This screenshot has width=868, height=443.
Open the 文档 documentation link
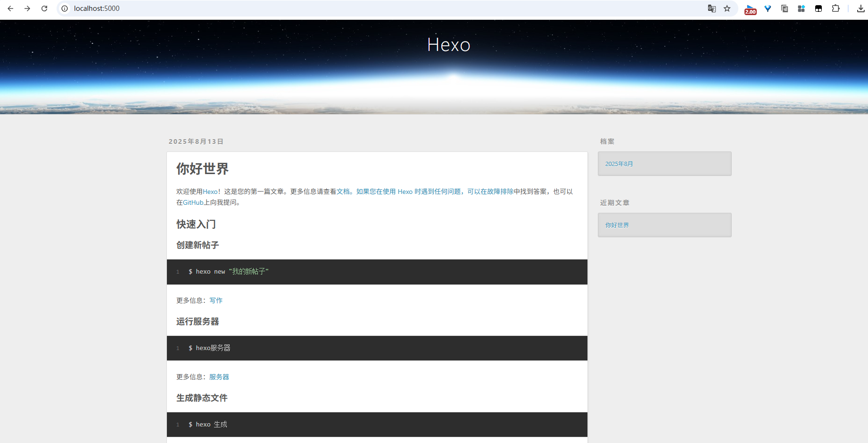(343, 192)
